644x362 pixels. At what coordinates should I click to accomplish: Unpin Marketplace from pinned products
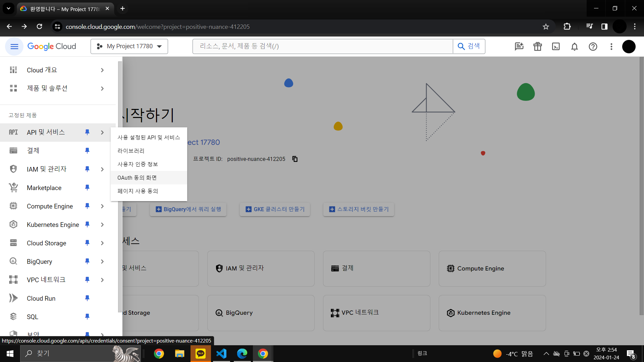point(87,188)
